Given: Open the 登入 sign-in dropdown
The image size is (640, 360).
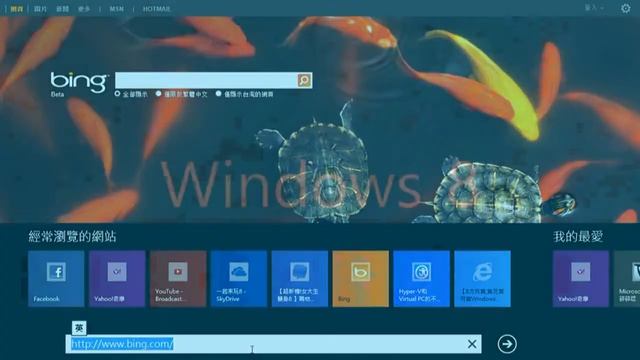Looking at the screenshot, I should tap(594, 8).
